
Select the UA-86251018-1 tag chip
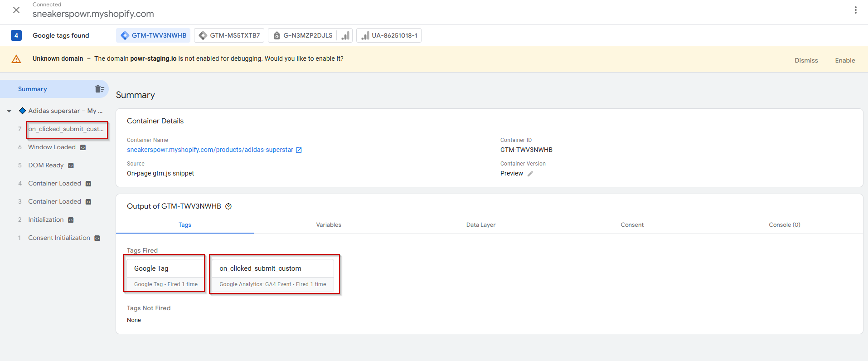coord(389,35)
